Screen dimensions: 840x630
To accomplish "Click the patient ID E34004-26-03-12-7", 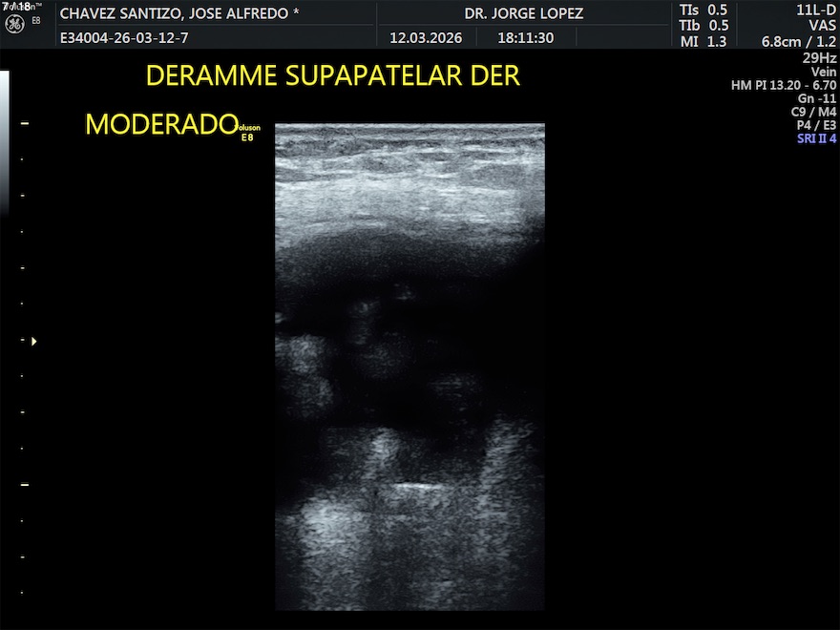I will coord(124,38).
